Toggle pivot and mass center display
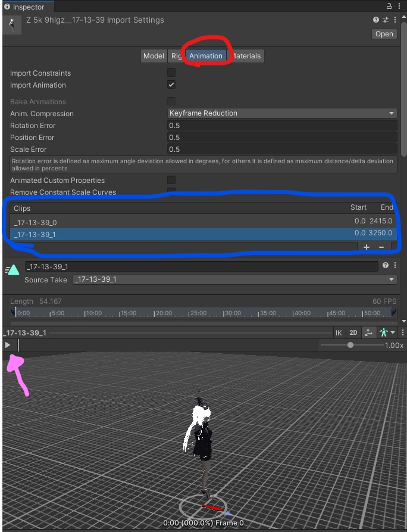407x532 pixels. tap(369, 333)
